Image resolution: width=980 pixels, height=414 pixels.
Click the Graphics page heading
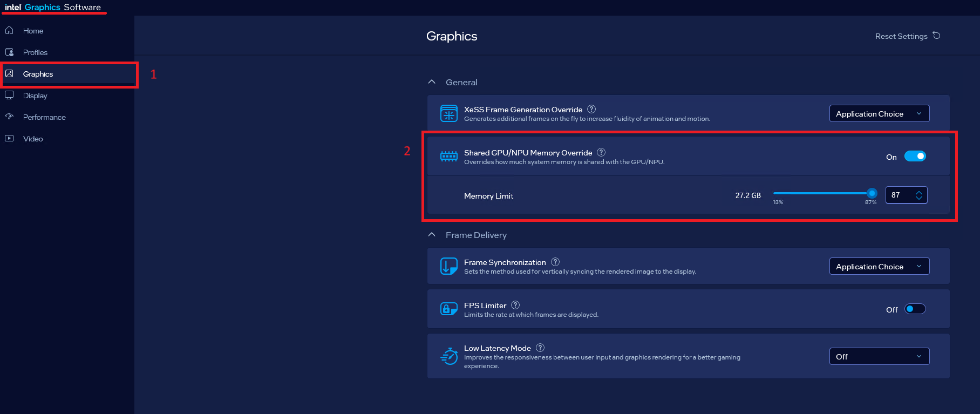452,36
